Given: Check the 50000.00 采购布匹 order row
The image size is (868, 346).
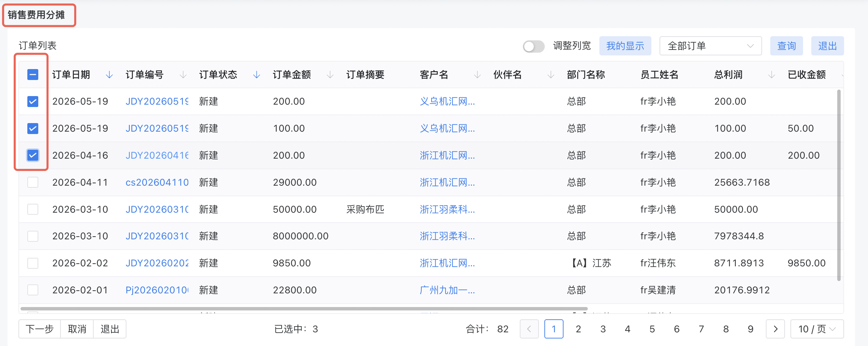Looking at the screenshot, I should (33, 209).
